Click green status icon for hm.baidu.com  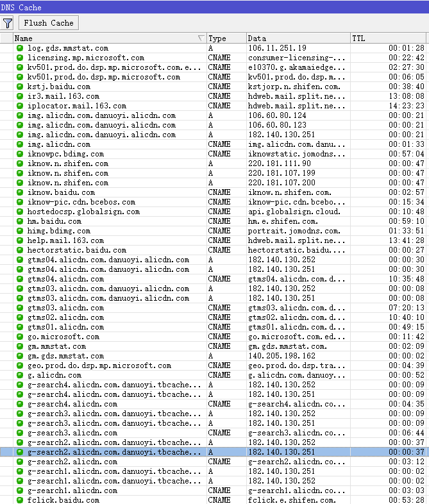20,221
